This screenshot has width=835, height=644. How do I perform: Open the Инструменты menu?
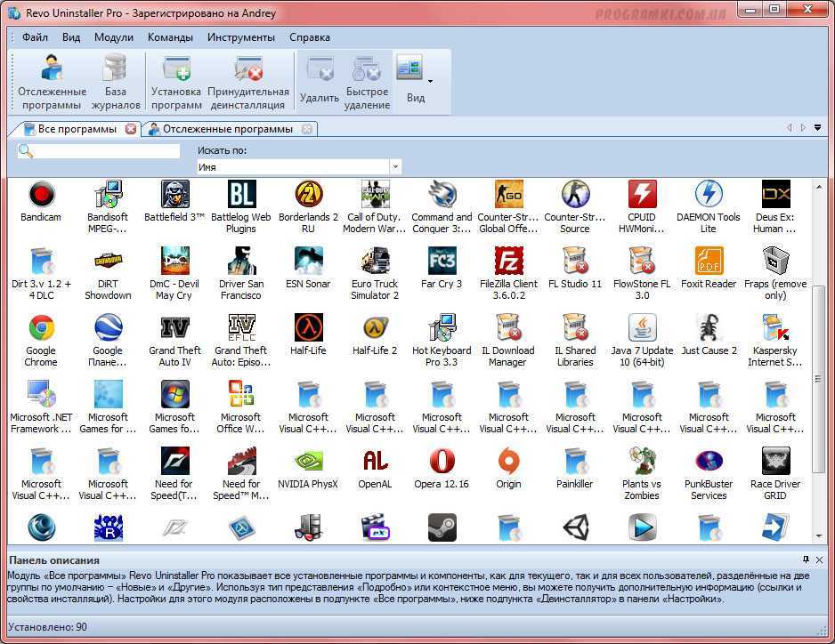(x=241, y=37)
